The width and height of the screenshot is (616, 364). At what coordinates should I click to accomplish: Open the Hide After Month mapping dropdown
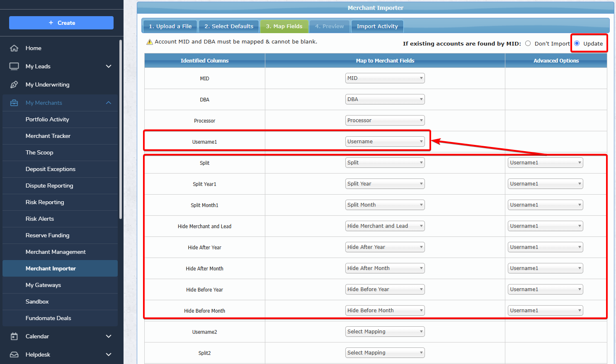(x=385, y=268)
